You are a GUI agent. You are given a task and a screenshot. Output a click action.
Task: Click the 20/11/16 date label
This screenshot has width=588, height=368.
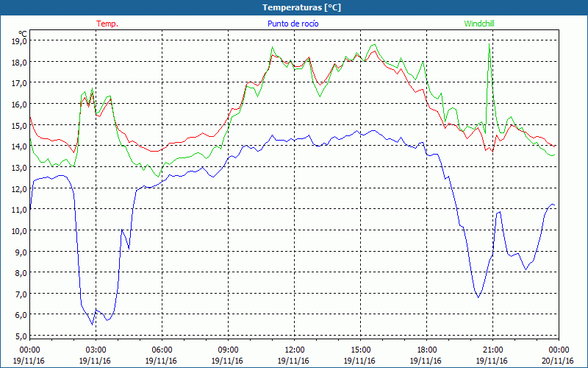click(559, 361)
